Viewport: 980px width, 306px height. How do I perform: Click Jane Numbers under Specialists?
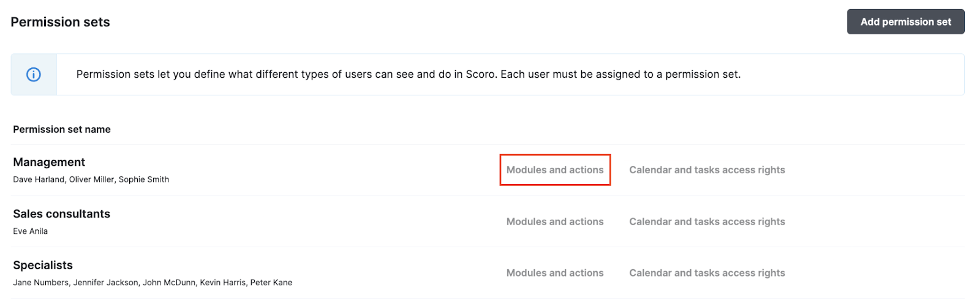41,283
